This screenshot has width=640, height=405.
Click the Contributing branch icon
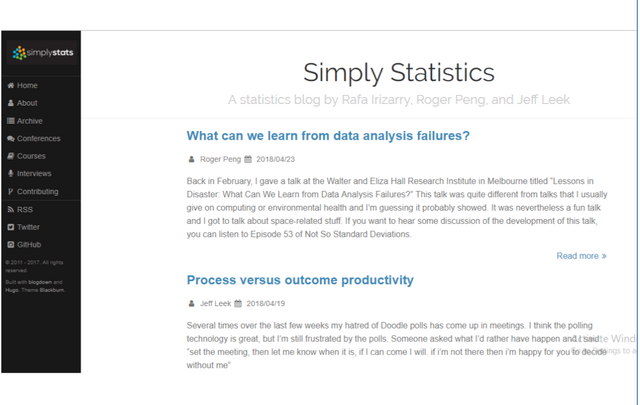point(10,191)
